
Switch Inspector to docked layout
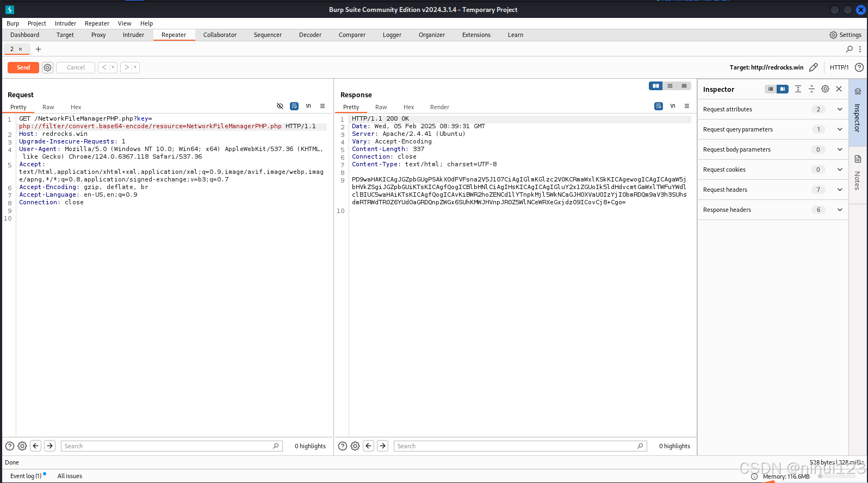coord(783,89)
